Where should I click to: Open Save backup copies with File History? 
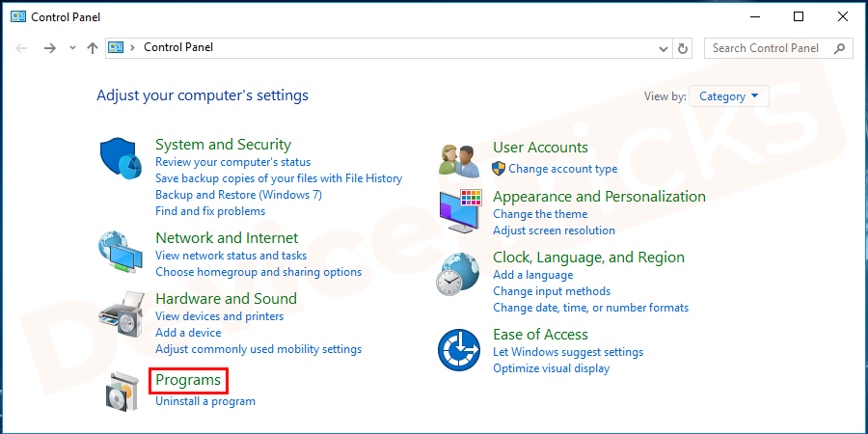279,178
